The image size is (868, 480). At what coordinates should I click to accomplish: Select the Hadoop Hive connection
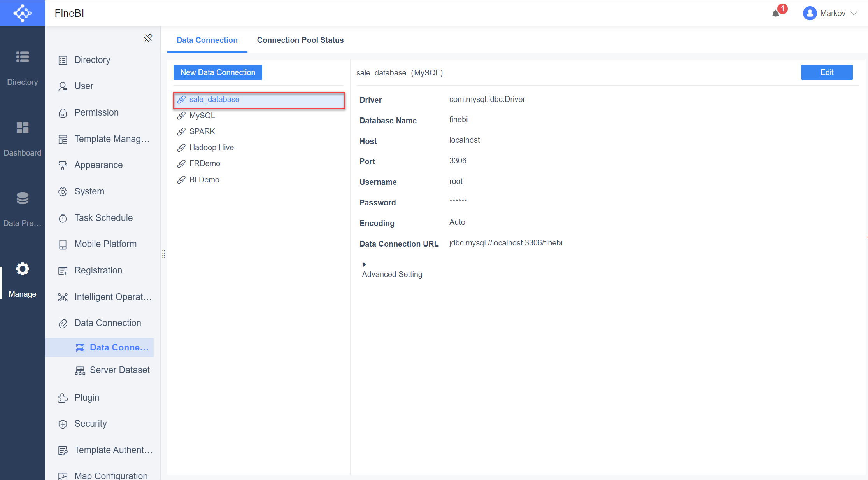(259, 147)
